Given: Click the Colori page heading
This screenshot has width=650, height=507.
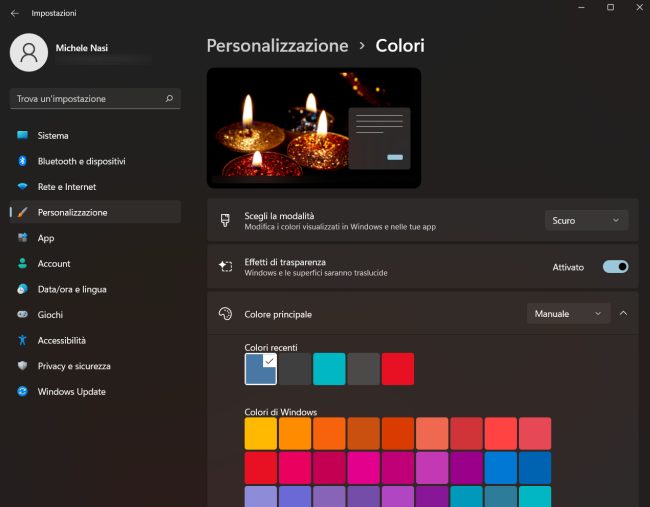Looking at the screenshot, I should coord(400,46).
